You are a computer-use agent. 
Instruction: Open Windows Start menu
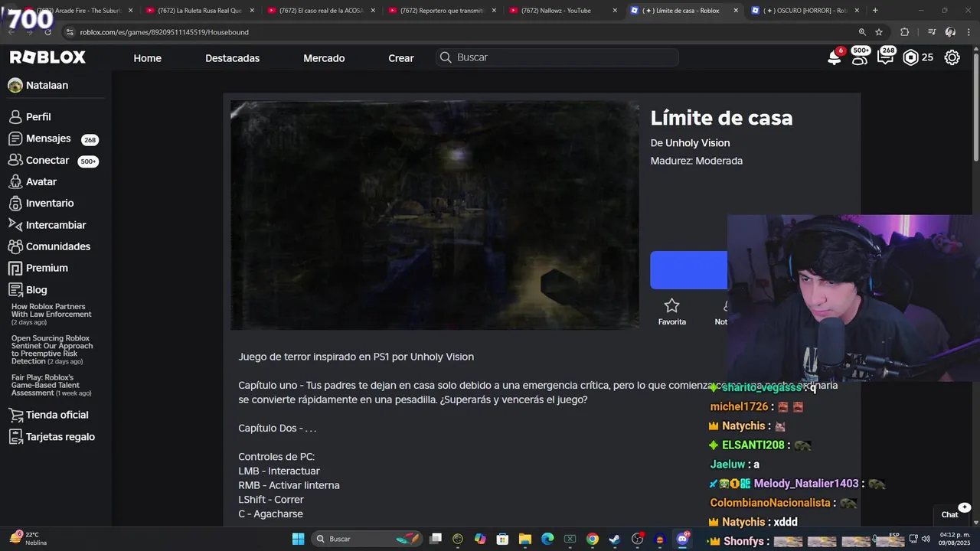pos(298,539)
